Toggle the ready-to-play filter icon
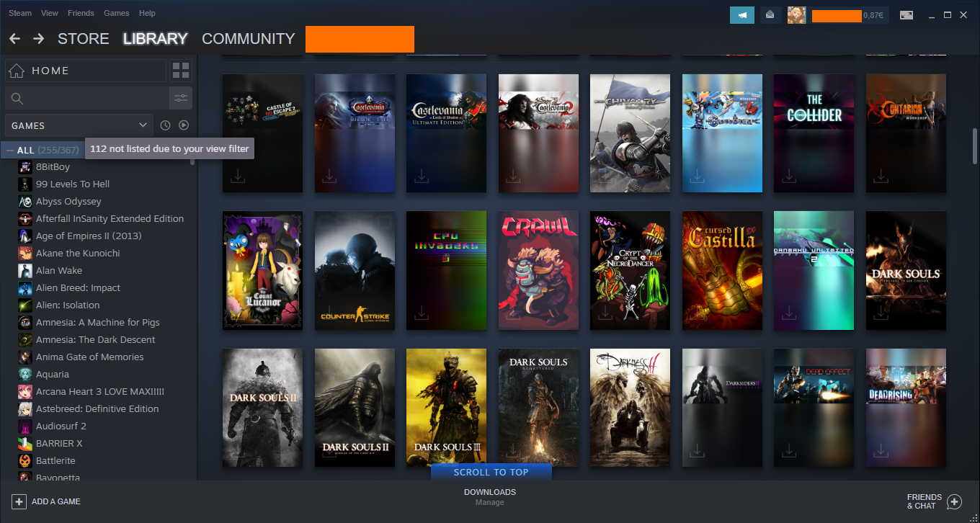Screen dimensions: 980x523 pos(184,125)
